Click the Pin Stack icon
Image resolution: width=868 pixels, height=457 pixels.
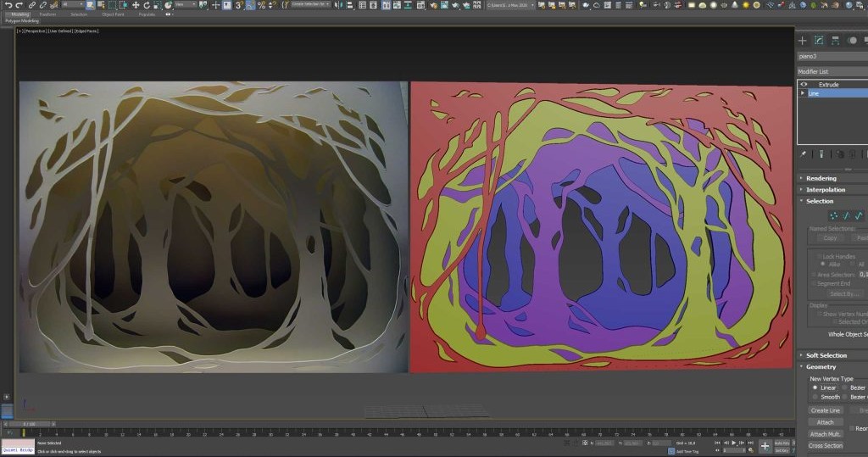804,154
